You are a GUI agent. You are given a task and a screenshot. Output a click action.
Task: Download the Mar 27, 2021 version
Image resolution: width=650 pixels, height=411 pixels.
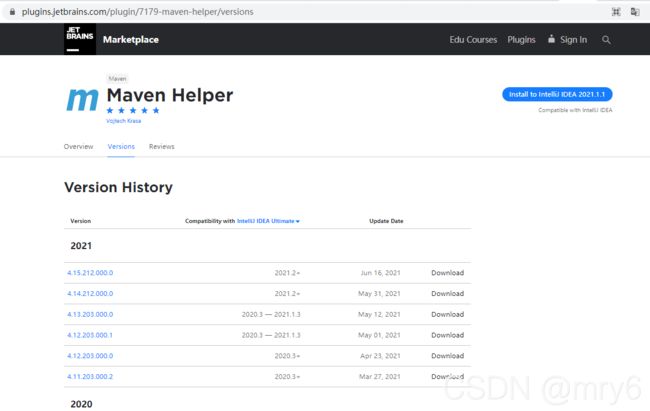[447, 377]
